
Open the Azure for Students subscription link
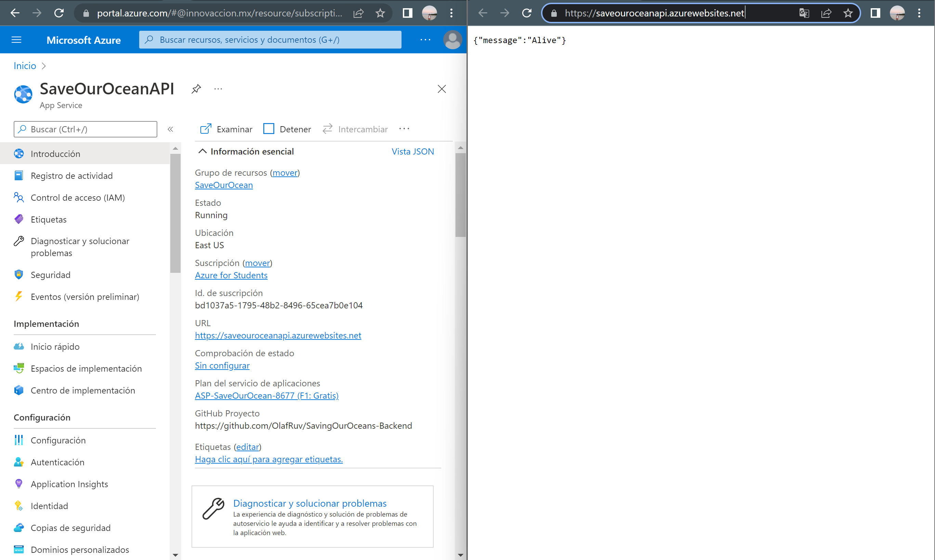point(231,275)
